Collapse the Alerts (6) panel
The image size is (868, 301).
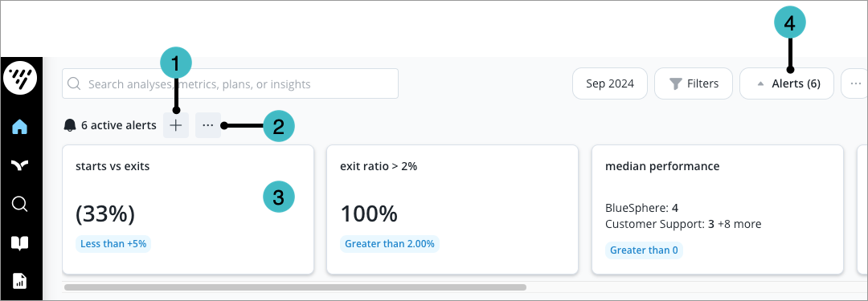tap(787, 83)
